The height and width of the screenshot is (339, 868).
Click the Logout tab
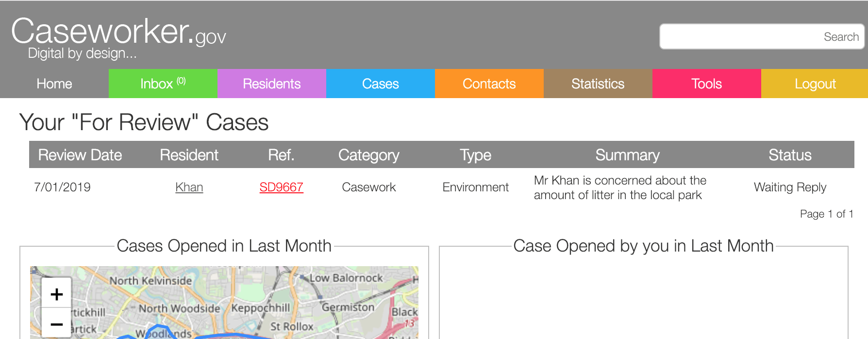coord(815,84)
